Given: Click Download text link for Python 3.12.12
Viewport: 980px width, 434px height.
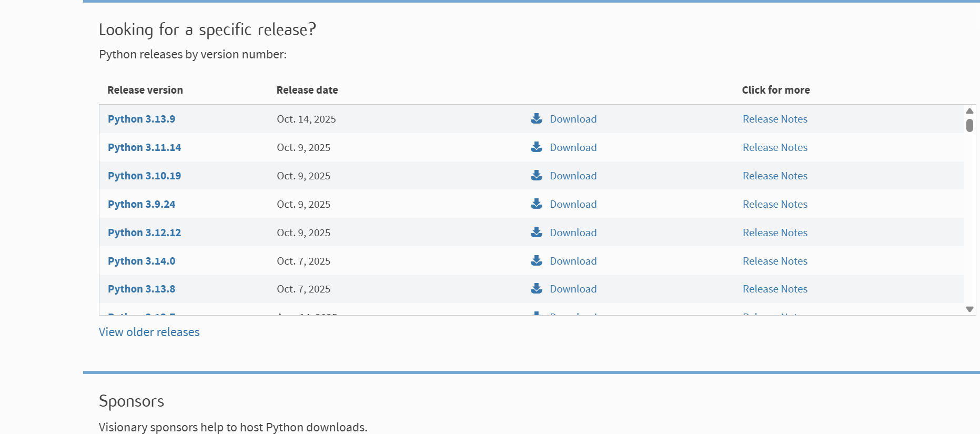Looking at the screenshot, I should (573, 233).
